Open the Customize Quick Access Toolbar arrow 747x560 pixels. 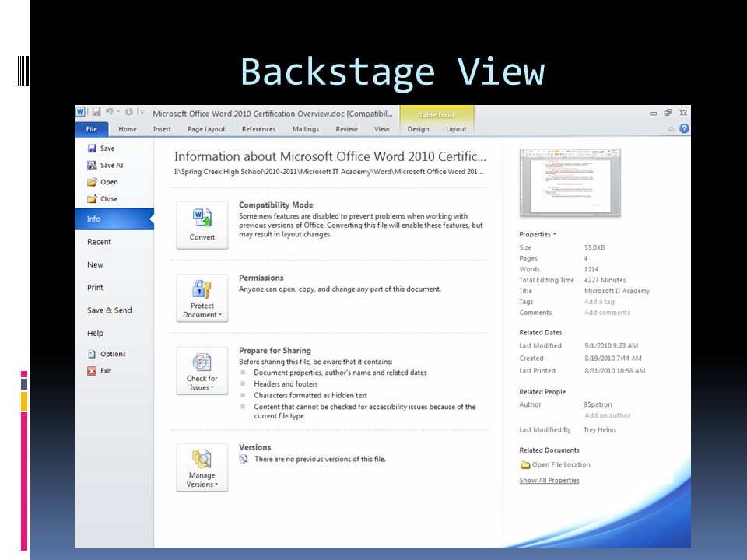click(x=142, y=112)
